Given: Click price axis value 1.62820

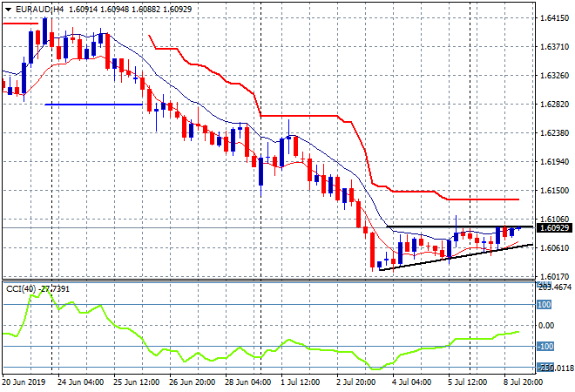Looking at the screenshot, I should point(554,105).
